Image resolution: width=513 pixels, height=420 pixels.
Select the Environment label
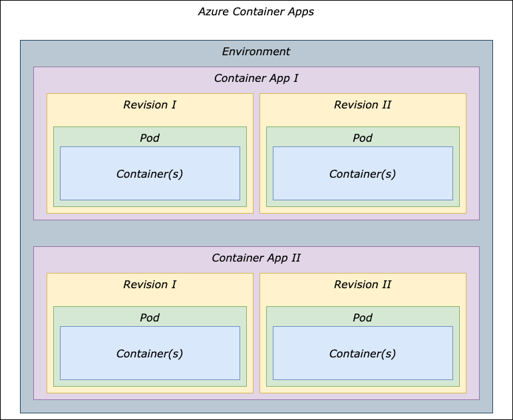pyautogui.click(x=256, y=52)
